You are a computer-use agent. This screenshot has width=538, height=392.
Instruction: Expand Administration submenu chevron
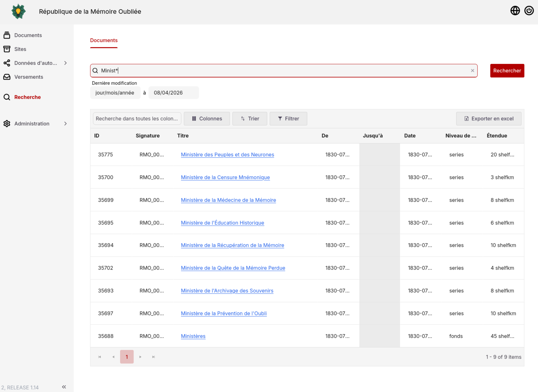pos(65,124)
